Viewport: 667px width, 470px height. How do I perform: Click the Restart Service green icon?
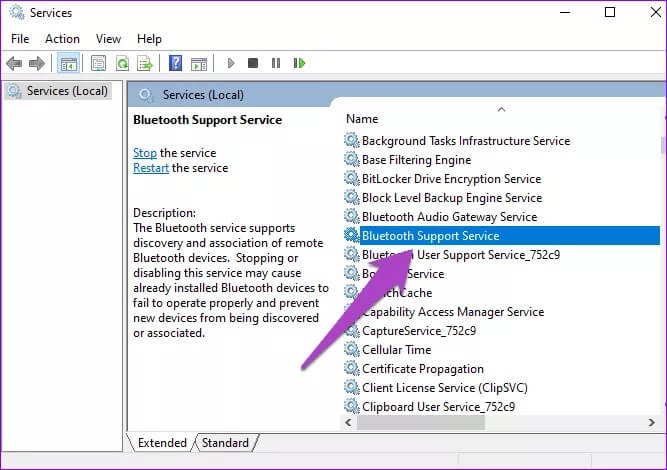[299, 63]
